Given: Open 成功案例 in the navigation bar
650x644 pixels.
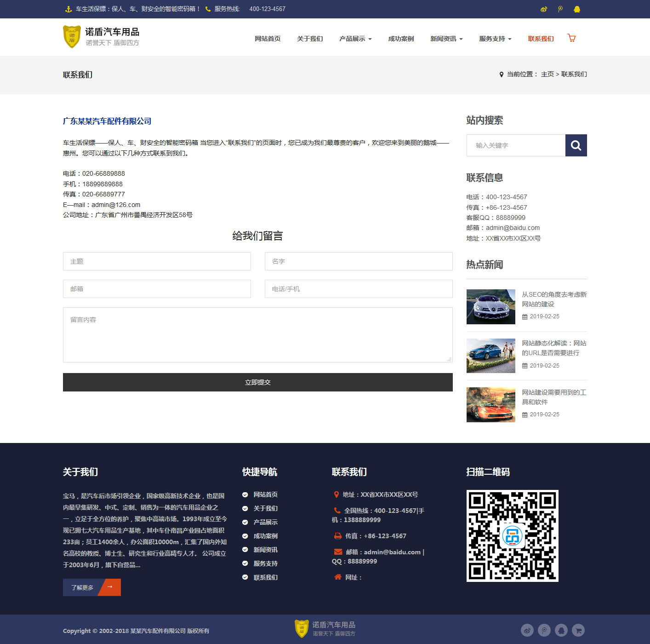Looking at the screenshot, I should click(x=401, y=39).
